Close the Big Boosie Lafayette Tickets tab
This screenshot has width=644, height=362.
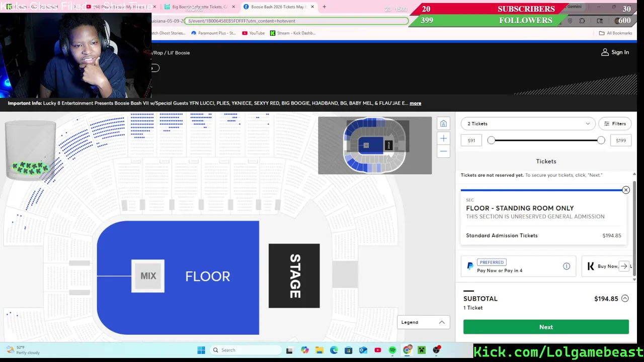pos(233,7)
